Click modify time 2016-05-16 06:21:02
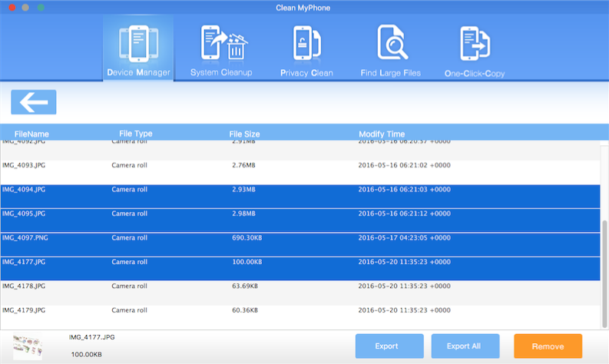This screenshot has height=364, width=609. [x=404, y=165]
